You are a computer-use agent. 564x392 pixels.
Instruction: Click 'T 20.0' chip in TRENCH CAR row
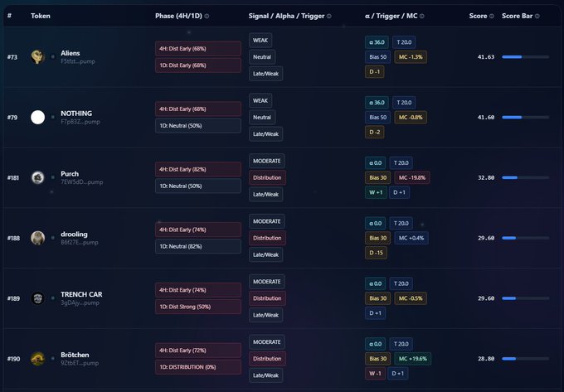(x=401, y=283)
